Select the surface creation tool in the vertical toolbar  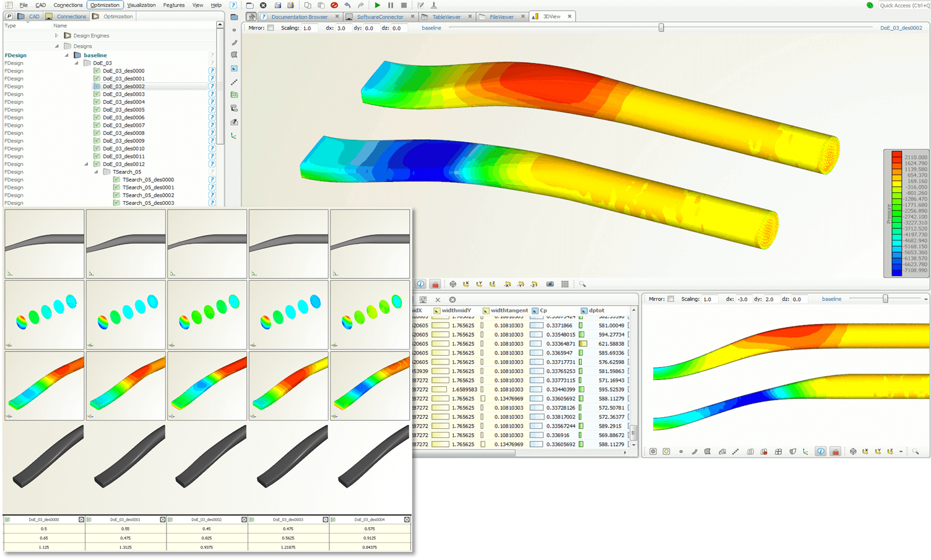point(234,56)
